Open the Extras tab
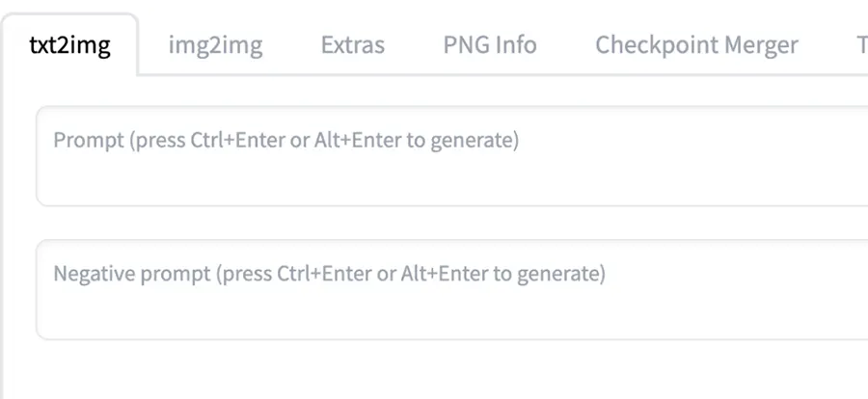This screenshot has height=399, width=868. 352,45
